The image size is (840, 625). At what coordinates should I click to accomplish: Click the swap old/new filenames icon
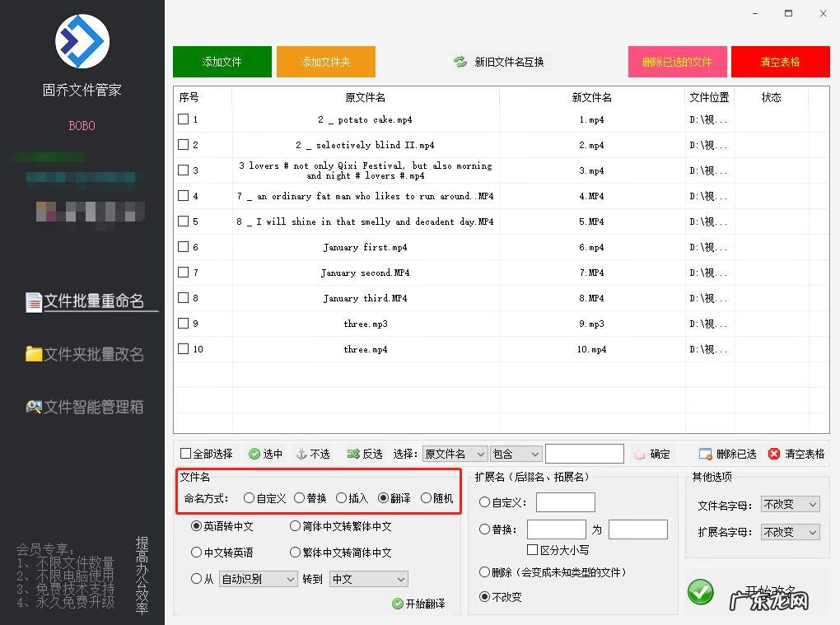pos(460,62)
